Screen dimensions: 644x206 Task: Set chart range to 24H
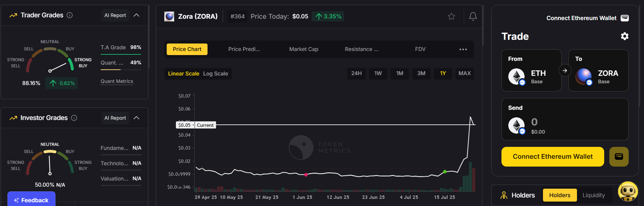(x=357, y=73)
